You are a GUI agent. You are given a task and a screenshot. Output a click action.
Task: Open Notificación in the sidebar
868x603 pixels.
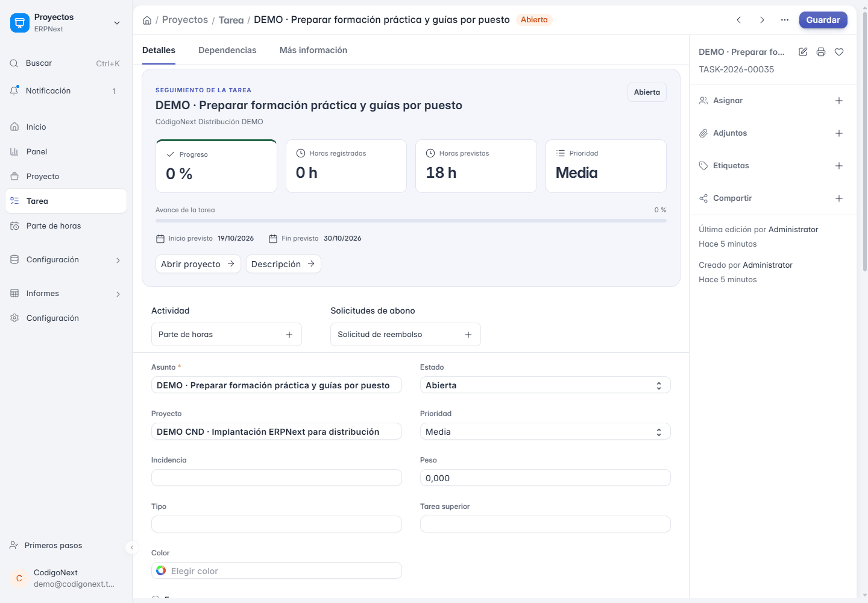coord(66,91)
